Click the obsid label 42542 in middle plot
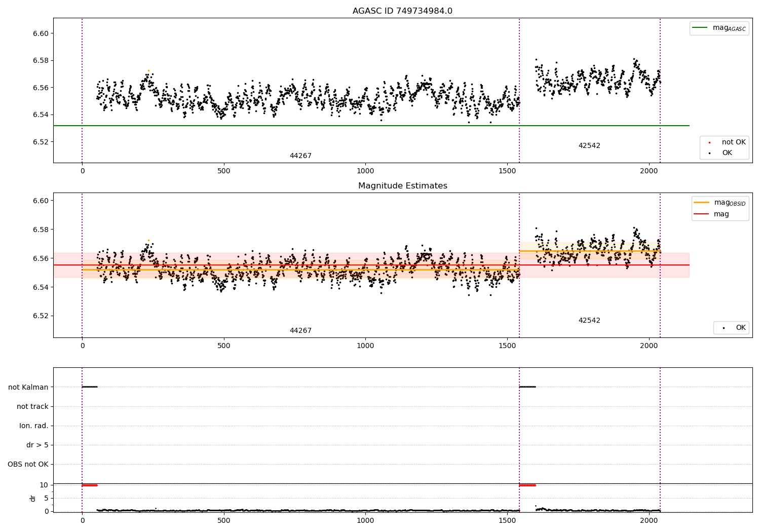This screenshot has width=760, height=532. pos(589,321)
